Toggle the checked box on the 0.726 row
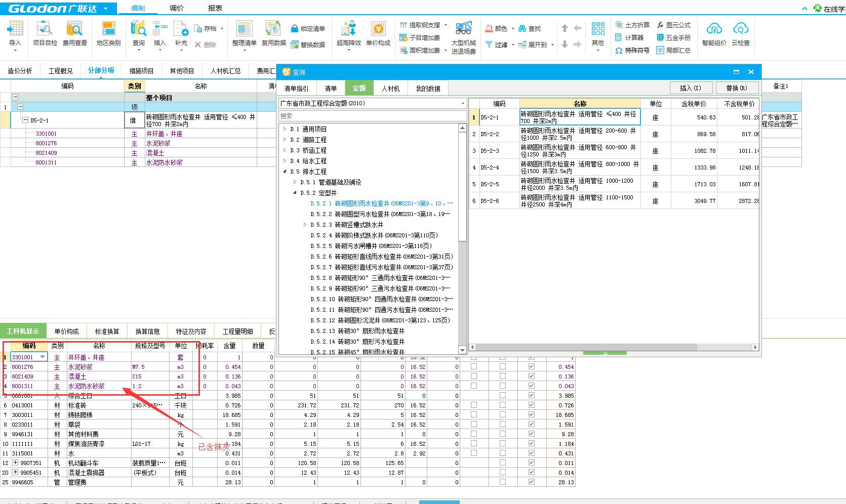The width and height of the screenshot is (846, 504). (x=531, y=405)
